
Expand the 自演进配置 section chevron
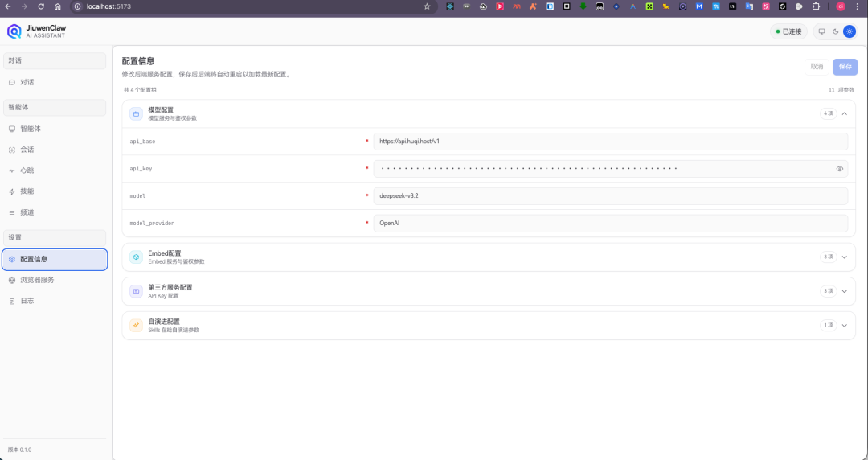coord(845,326)
